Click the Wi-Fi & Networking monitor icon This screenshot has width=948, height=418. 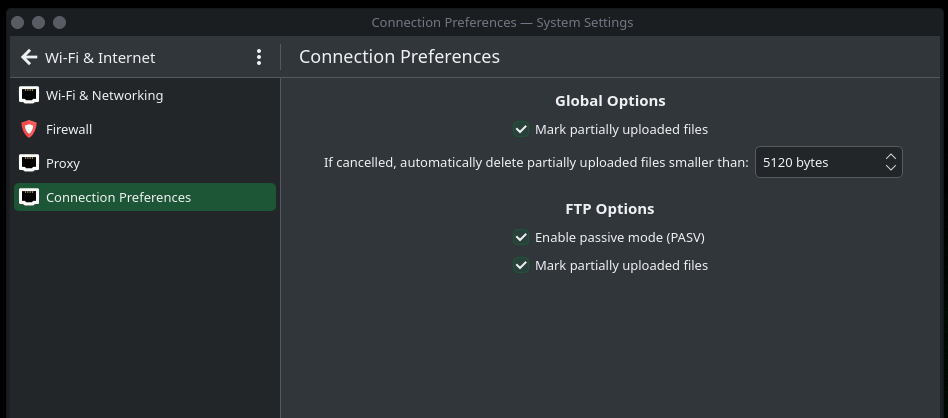[29, 96]
